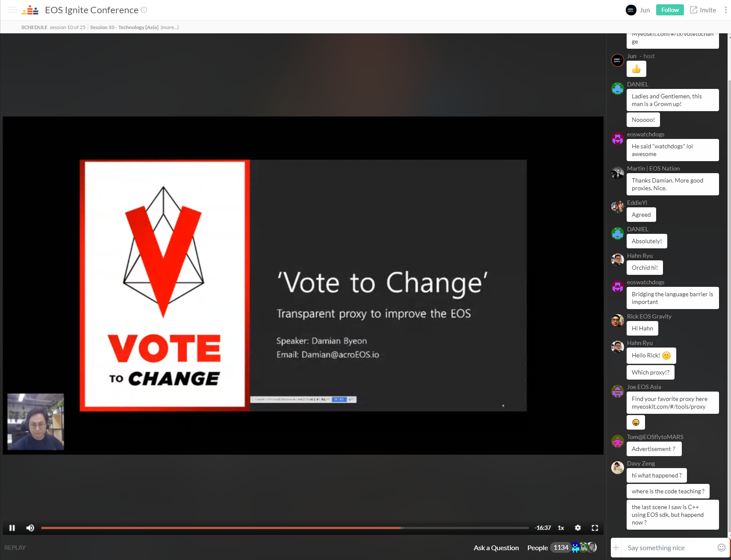
Task: Open EddieYi's avatar
Action: pyautogui.click(x=617, y=207)
